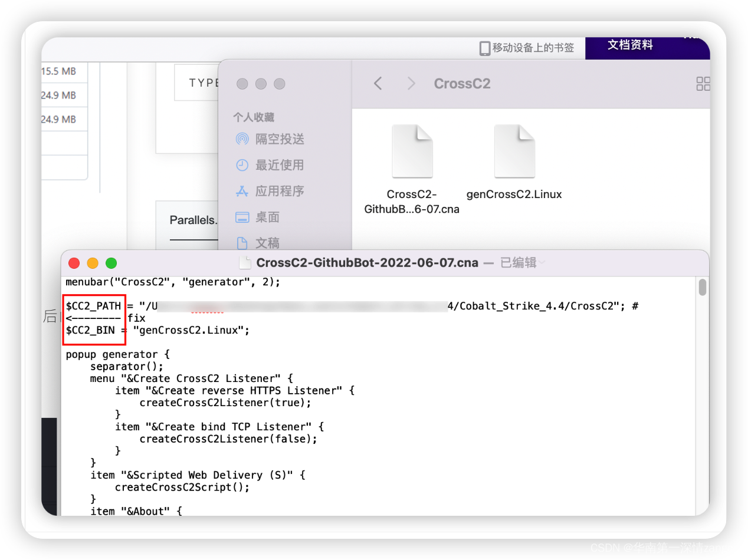This screenshot has width=748, height=560.
Task: Change Finder view mode with grid icon
Action: 703,84
